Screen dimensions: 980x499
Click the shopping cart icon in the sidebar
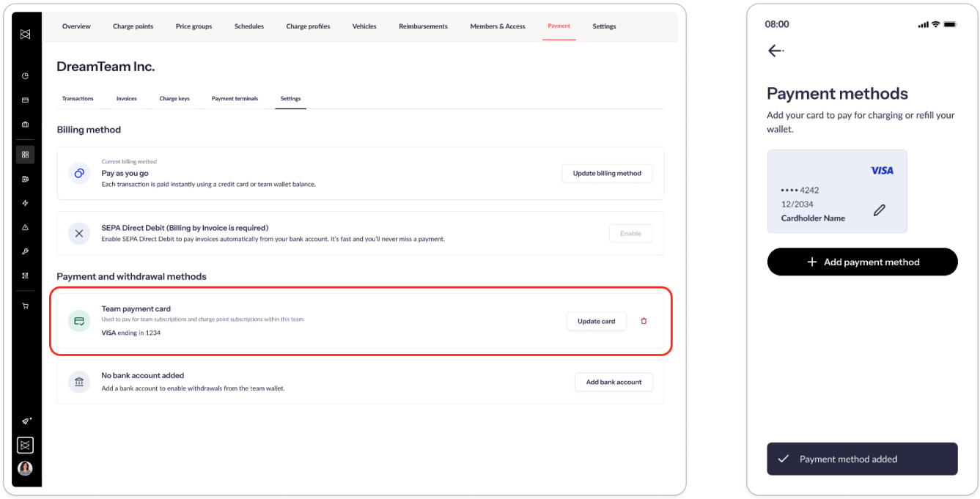[x=25, y=306]
